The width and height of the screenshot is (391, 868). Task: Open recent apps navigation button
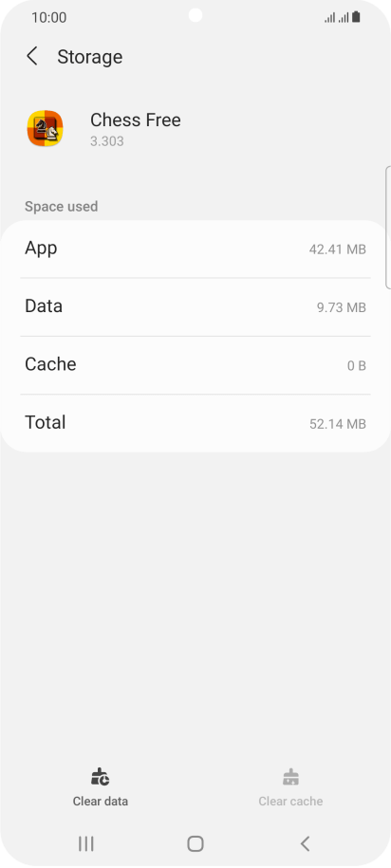pyautogui.click(x=85, y=843)
